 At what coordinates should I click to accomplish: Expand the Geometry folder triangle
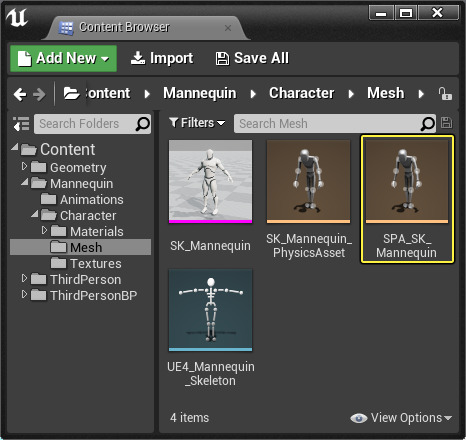(x=24, y=166)
